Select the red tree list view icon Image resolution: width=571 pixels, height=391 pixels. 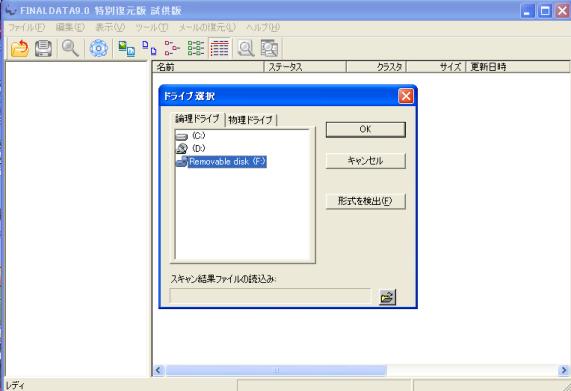(x=172, y=48)
